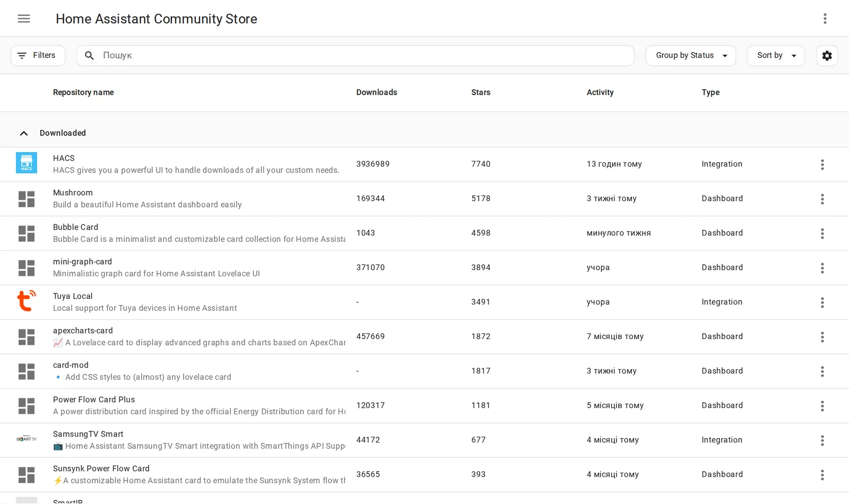Click the Mushroom dashboard icon
Viewport: 849px width, 504px height.
27,199
